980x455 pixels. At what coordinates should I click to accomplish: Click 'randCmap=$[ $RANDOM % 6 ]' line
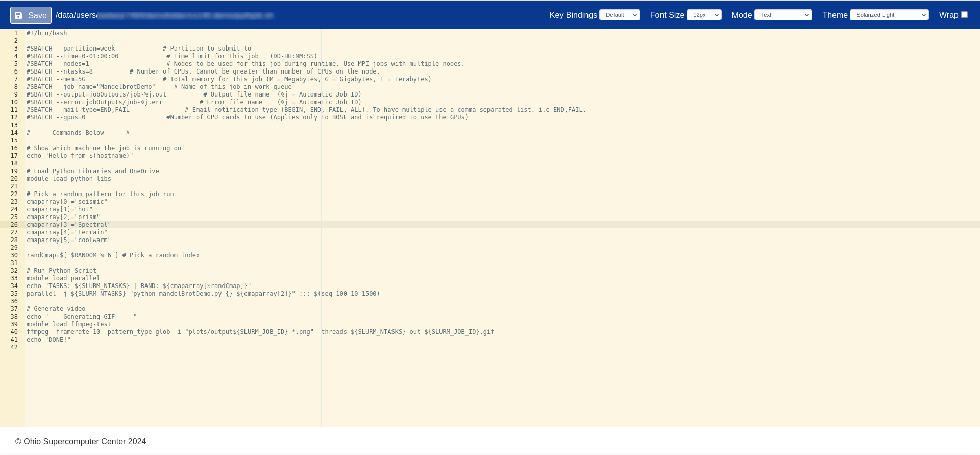[72, 255]
